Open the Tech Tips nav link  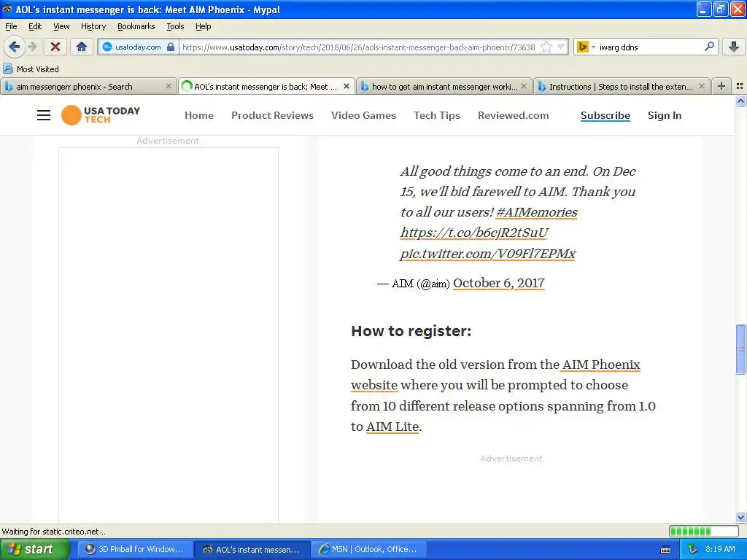pyautogui.click(x=437, y=115)
